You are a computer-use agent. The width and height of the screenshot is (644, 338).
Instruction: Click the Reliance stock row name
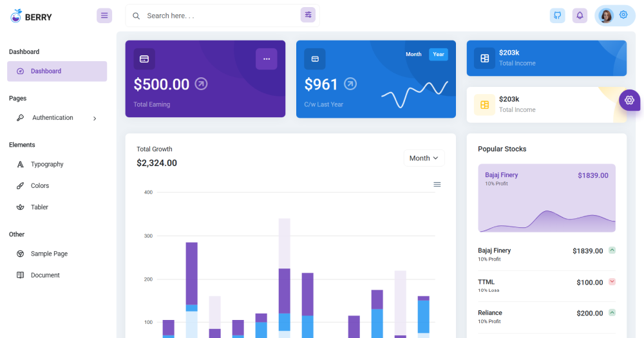click(490, 312)
